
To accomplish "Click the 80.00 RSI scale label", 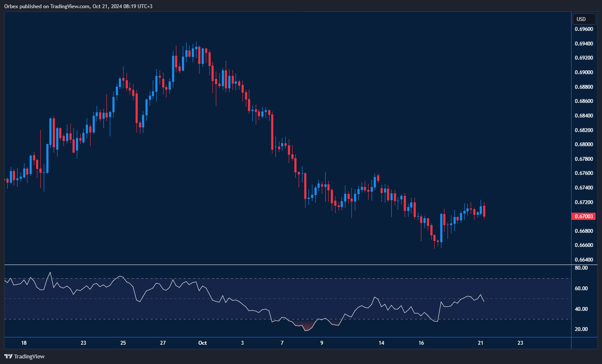I will pyautogui.click(x=581, y=268).
